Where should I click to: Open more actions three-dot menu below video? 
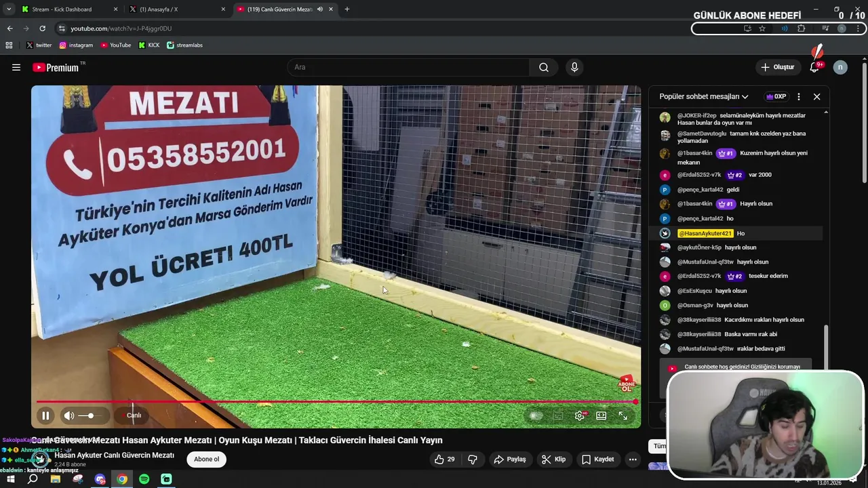pos(633,460)
